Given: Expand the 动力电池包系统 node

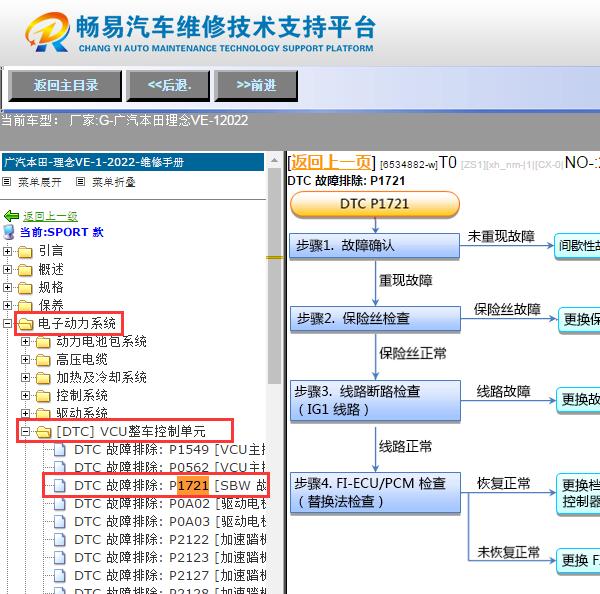Looking at the screenshot, I should click(25, 341).
